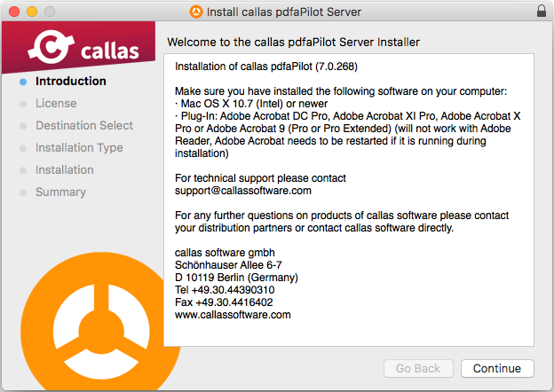Select the Installation step in the sidebar
This screenshot has width=554, height=392.
click(x=65, y=170)
